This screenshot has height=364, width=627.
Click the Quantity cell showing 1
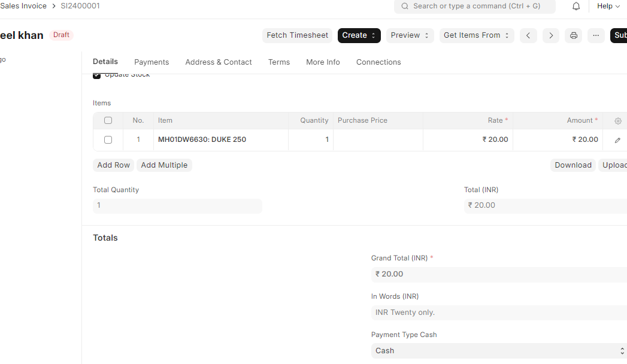point(311,140)
